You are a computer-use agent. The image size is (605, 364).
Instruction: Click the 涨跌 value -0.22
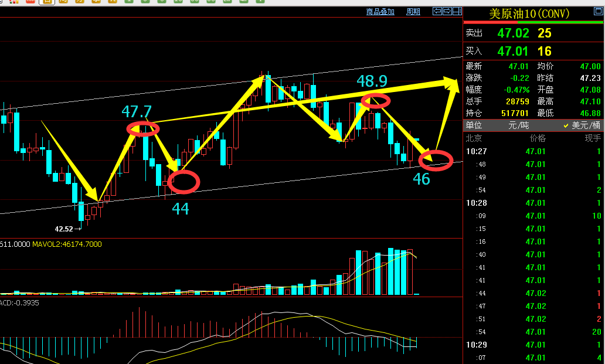point(519,79)
